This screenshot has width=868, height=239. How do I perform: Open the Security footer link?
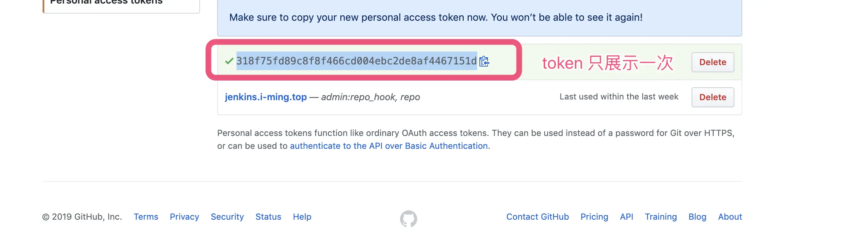point(227,217)
